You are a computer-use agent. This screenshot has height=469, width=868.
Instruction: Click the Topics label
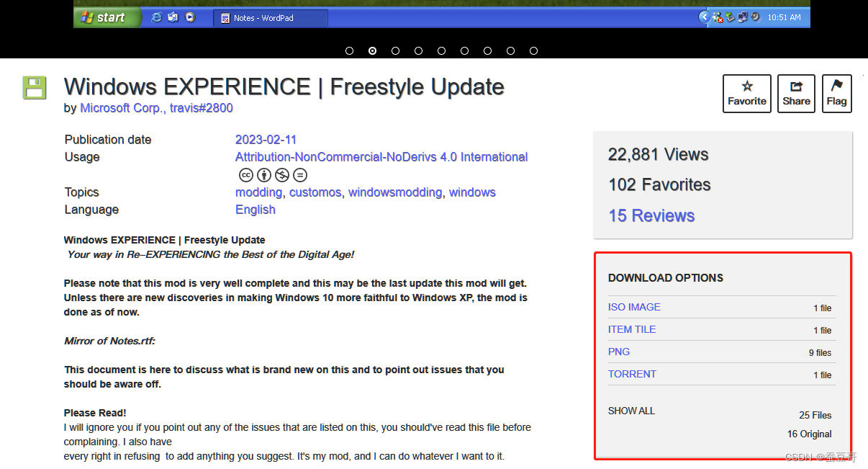(82, 192)
